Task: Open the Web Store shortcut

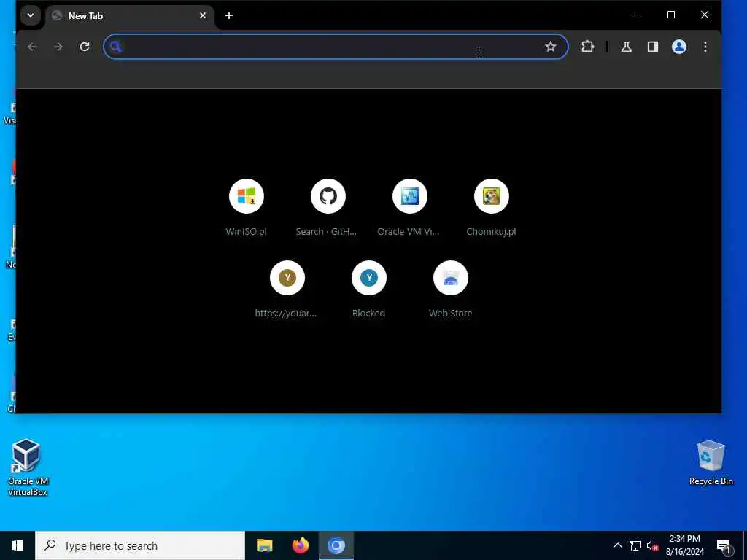Action: [450, 289]
